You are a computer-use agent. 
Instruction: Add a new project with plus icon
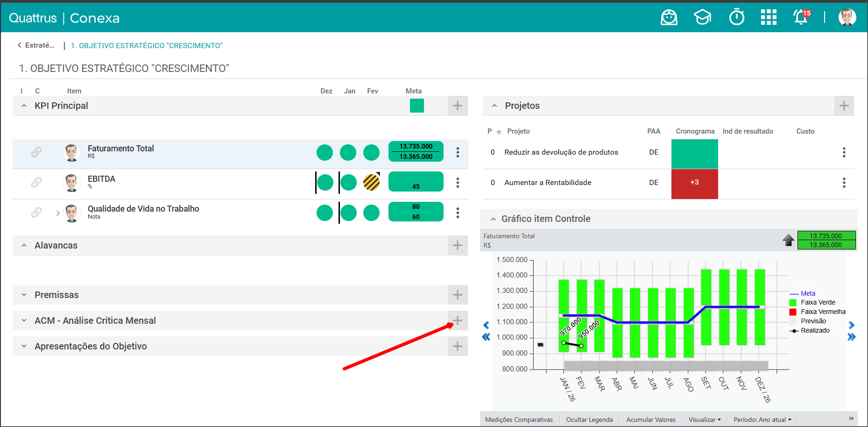click(x=844, y=106)
